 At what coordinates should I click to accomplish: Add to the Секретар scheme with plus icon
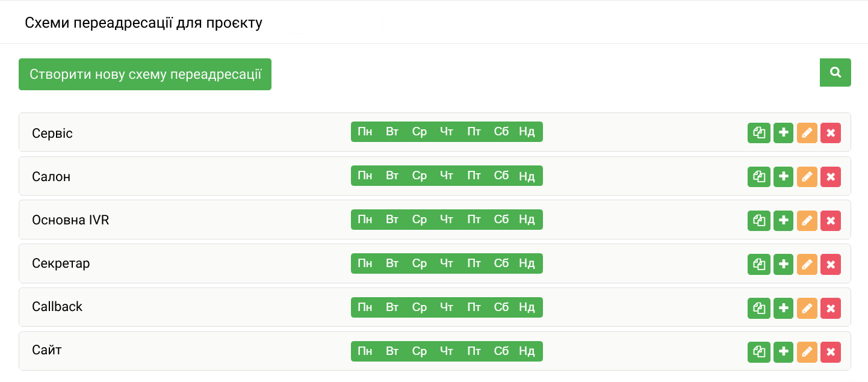tap(783, 264)
